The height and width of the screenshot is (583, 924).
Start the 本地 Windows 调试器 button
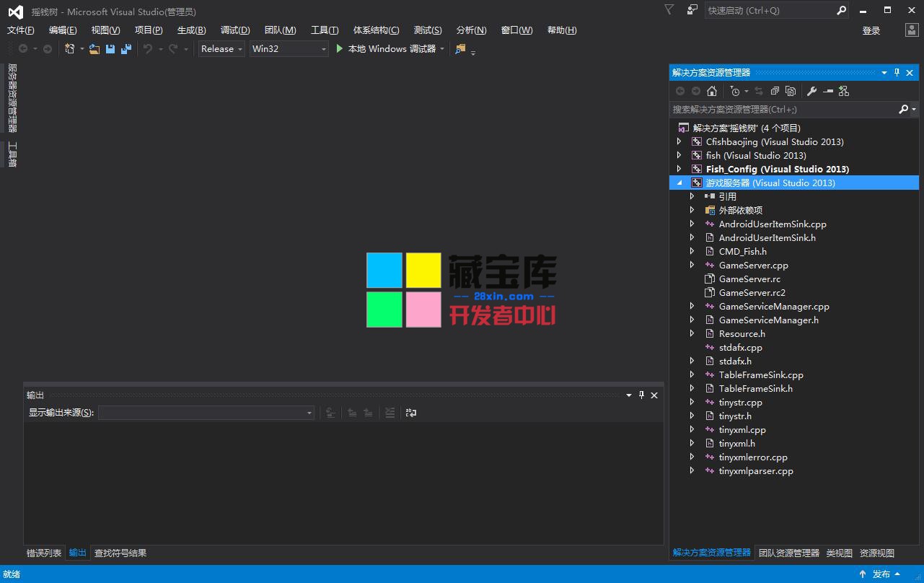[385, 49]
